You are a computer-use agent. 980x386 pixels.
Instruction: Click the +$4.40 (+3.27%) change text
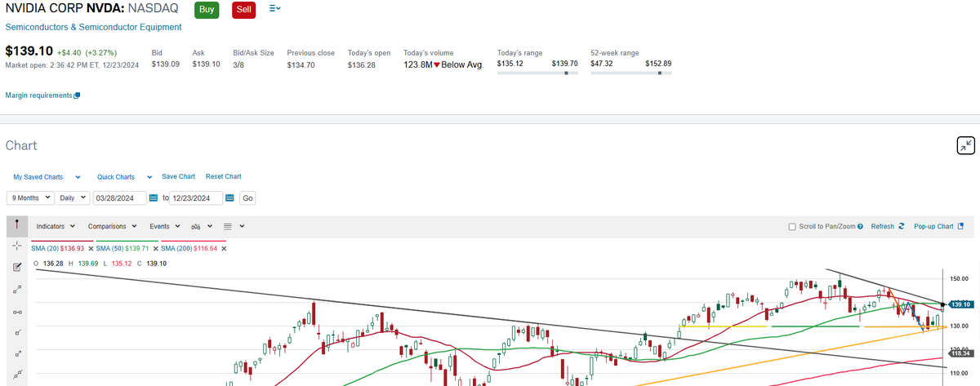89,51
